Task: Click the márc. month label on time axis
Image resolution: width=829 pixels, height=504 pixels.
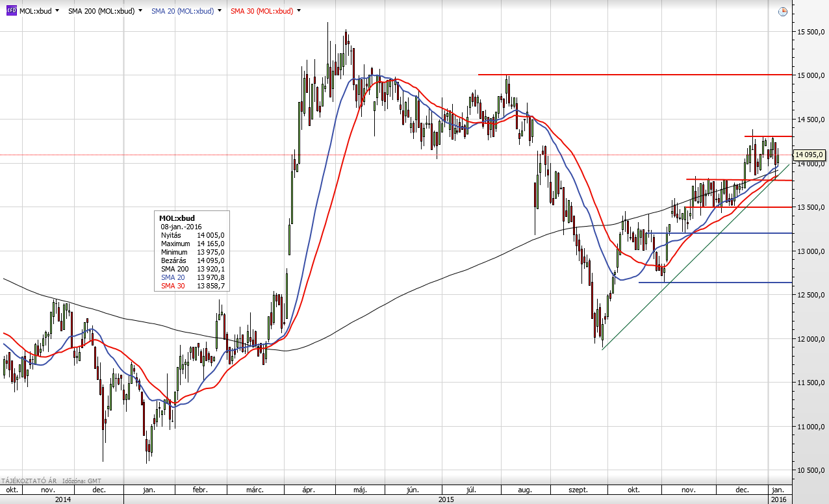Action: 255,490
